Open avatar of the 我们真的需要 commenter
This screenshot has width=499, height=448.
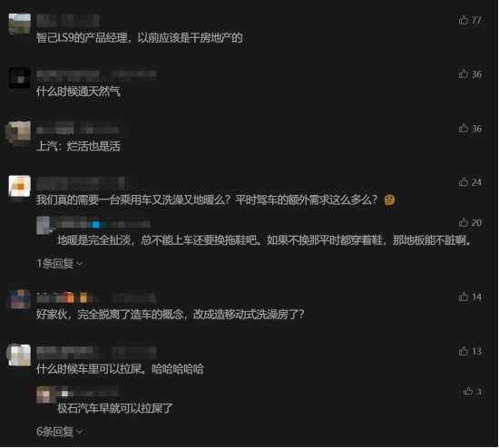[x=20, y=186]
